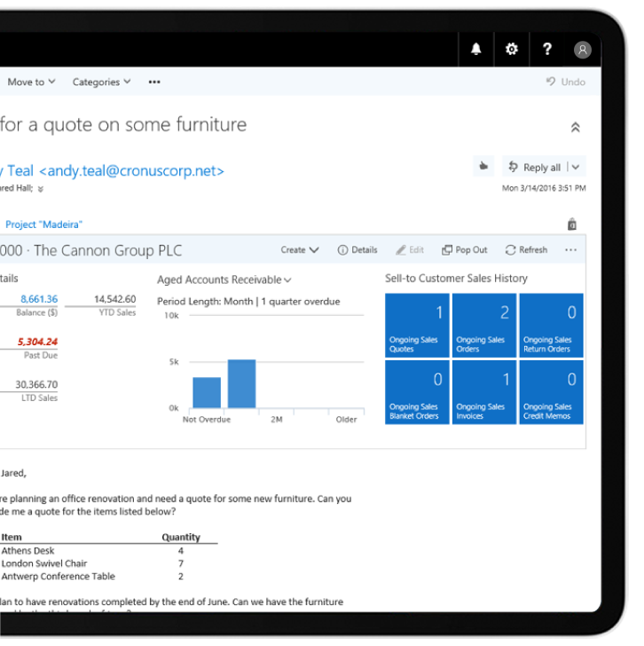644x646 pixels.
Task: Open the Reply all options arrow
Action: click(x=576, y=167)
